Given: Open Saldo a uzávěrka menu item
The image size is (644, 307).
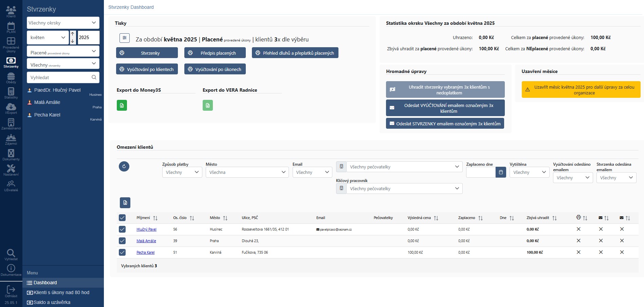Looking at the screenshot, I should pos(52,302).
